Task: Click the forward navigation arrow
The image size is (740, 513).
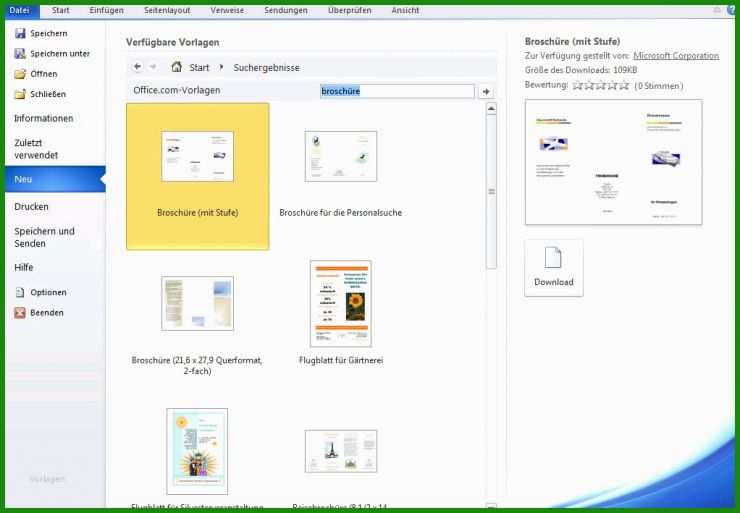Action: pyautogui.click(x=153, y=67)
